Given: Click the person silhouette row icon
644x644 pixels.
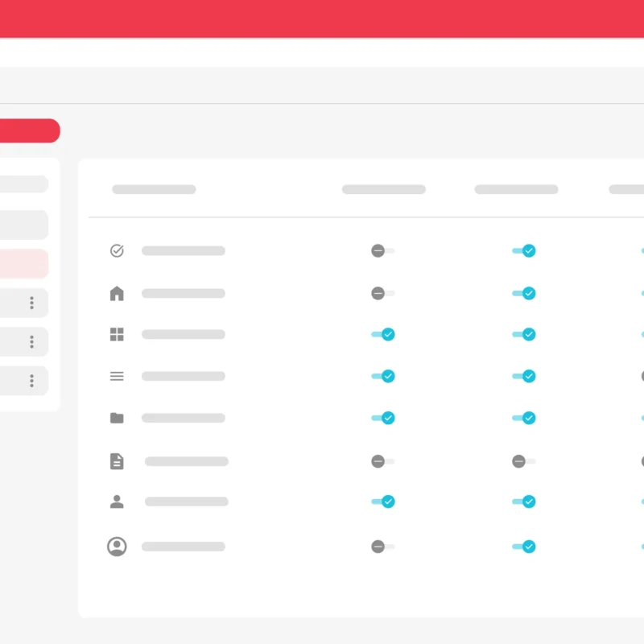Looking at the screenshot, I should [117, 502].
